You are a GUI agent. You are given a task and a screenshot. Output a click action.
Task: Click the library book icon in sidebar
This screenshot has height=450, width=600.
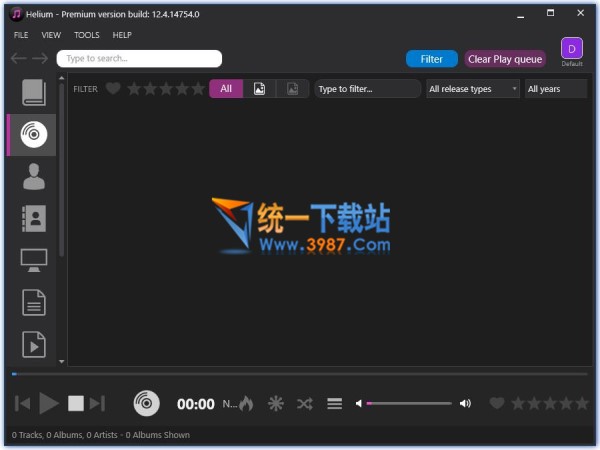33,92
